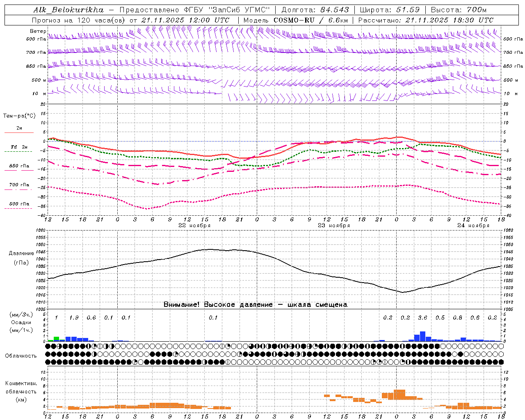Click the date label 22 ноября
Viewport: 525px width, 420px height.
point(194,226)
